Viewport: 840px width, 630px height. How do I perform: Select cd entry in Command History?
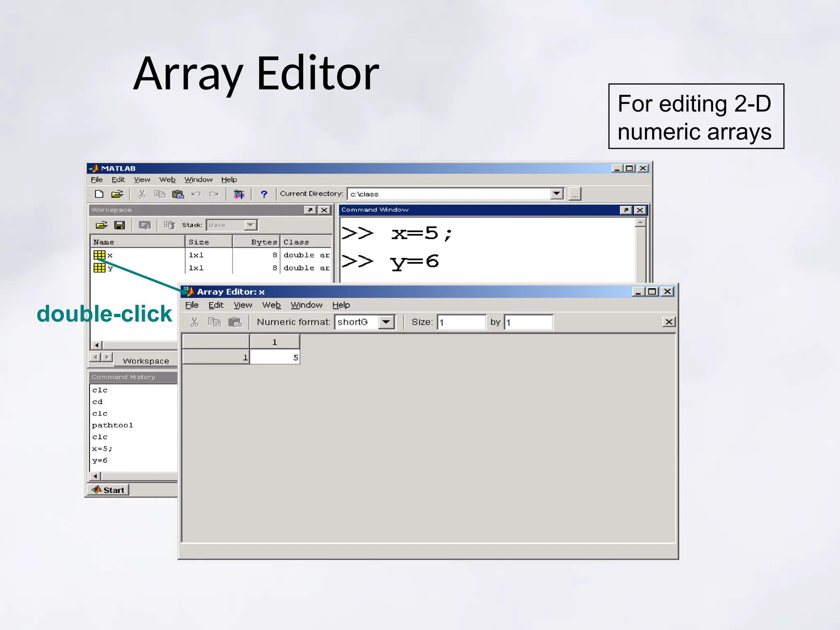97,402
